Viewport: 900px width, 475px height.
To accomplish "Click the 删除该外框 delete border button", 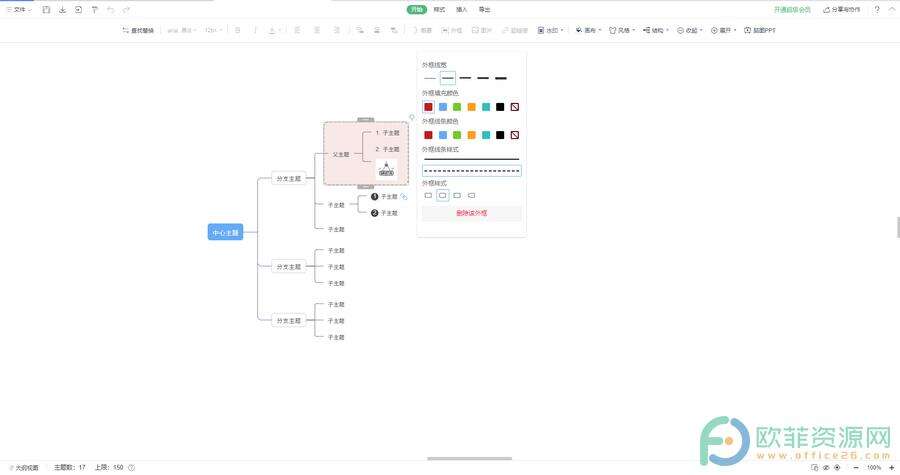I will click(471, 213).
